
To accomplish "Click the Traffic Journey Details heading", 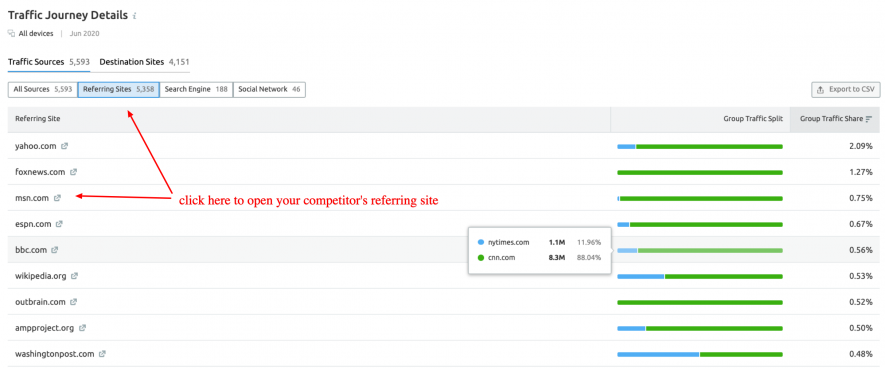I will tap(68, 15).
